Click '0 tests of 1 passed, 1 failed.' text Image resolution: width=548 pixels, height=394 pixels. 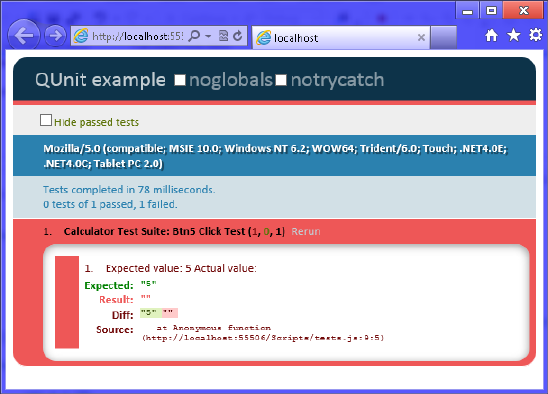[x=110, y=204]
